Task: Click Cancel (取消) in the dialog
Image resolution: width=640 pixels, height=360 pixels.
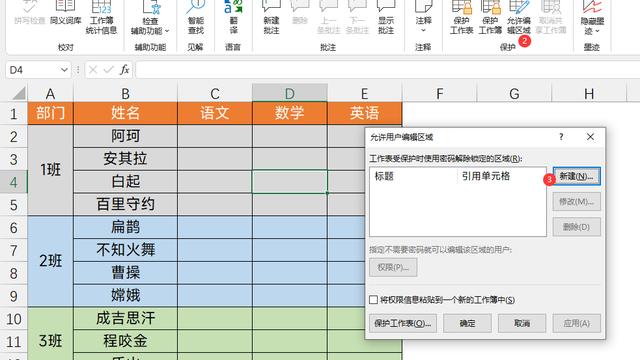Action: point(522,323)
